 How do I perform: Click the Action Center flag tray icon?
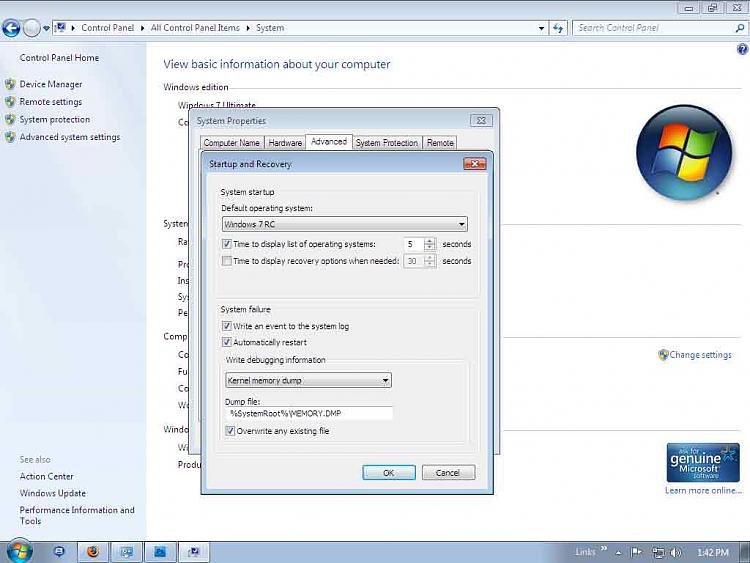636,552
